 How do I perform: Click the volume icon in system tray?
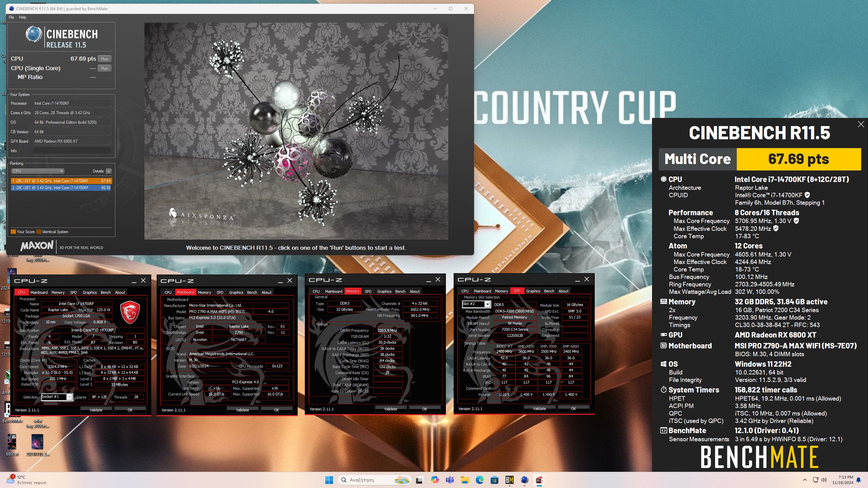824,480
